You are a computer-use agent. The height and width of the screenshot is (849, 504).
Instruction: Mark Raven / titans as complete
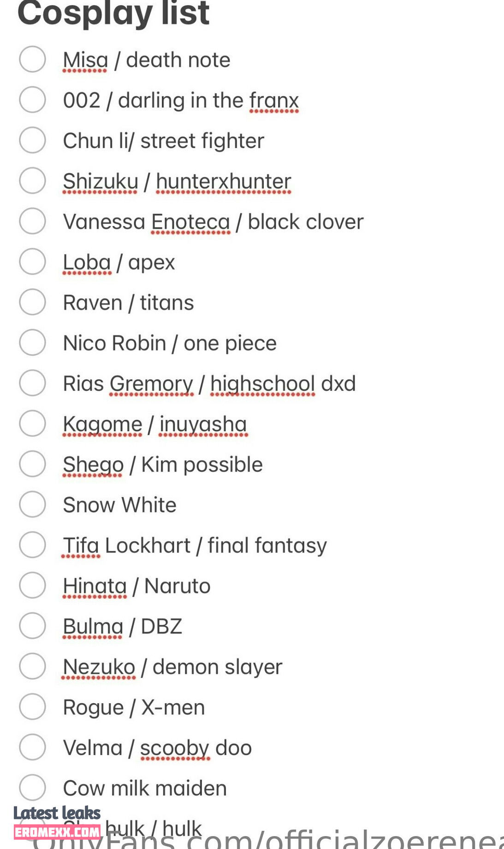pos(32,302)
